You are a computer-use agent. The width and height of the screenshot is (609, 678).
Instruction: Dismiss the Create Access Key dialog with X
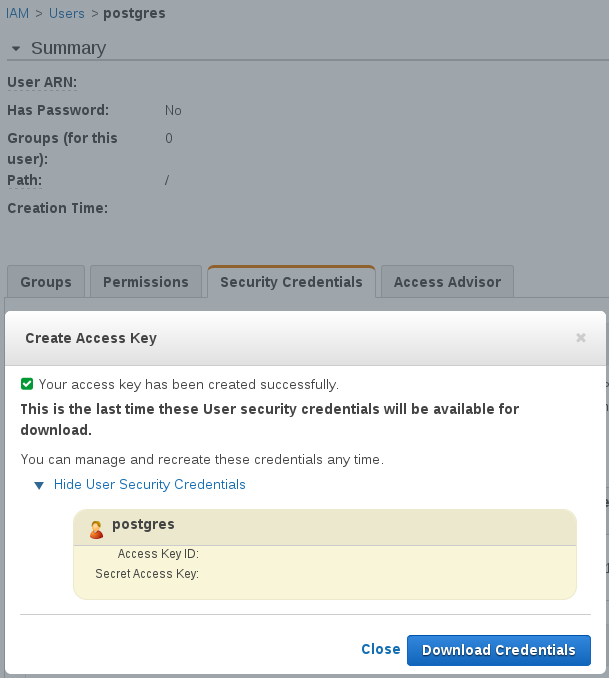point(581,338)
